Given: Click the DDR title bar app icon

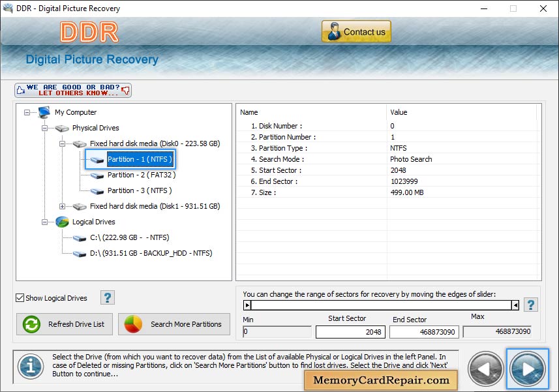Looking at the screenshot, I should point(7,8).
